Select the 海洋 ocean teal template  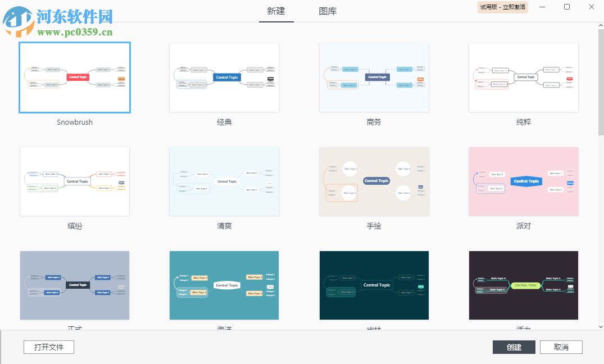224,285
